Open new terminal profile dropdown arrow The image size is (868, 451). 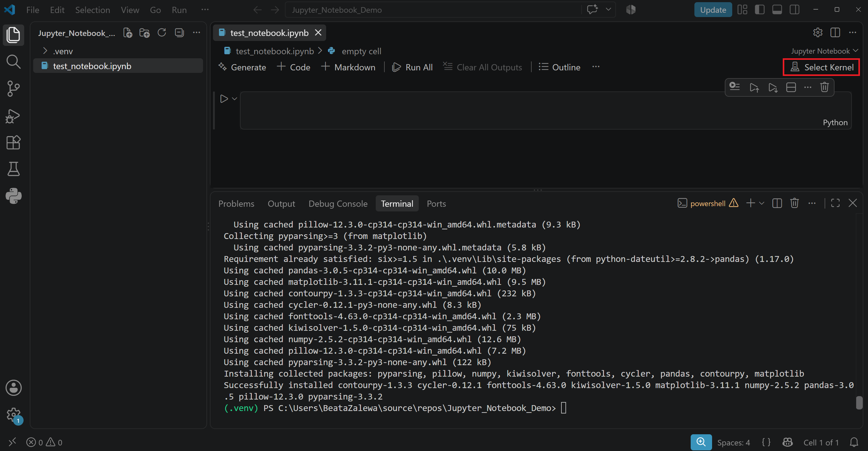[762, 203]
